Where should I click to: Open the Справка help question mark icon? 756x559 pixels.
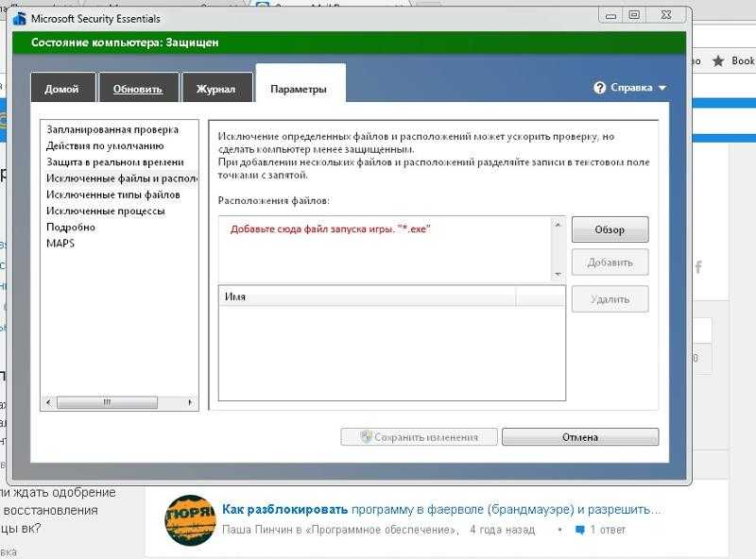(x=599, y=88)
